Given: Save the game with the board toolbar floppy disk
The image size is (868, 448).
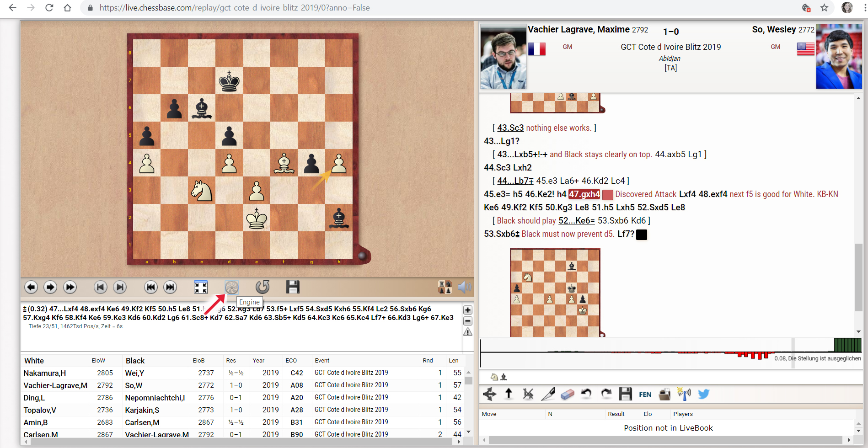Looking at the screenshot, I should coord(293,287).
